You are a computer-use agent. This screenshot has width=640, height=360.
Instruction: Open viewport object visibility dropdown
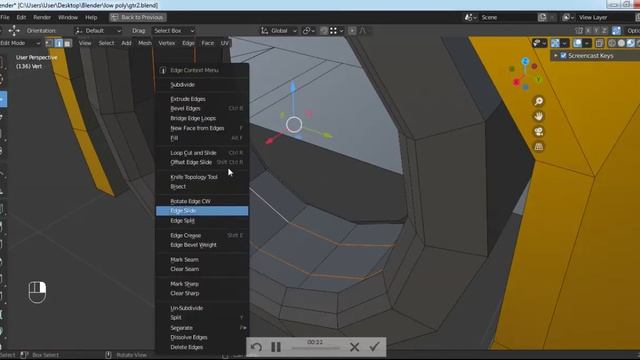[540, 43]
